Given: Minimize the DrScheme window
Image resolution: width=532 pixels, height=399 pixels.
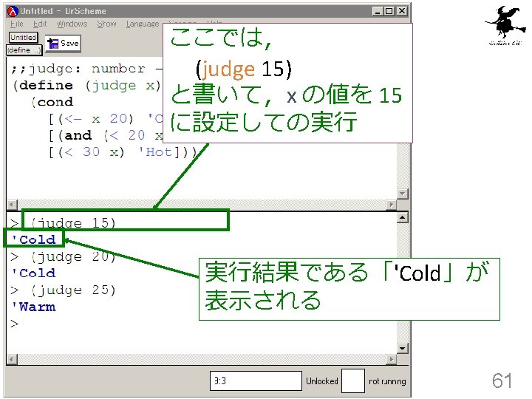Looking at the screenshot, I should 377,11.
